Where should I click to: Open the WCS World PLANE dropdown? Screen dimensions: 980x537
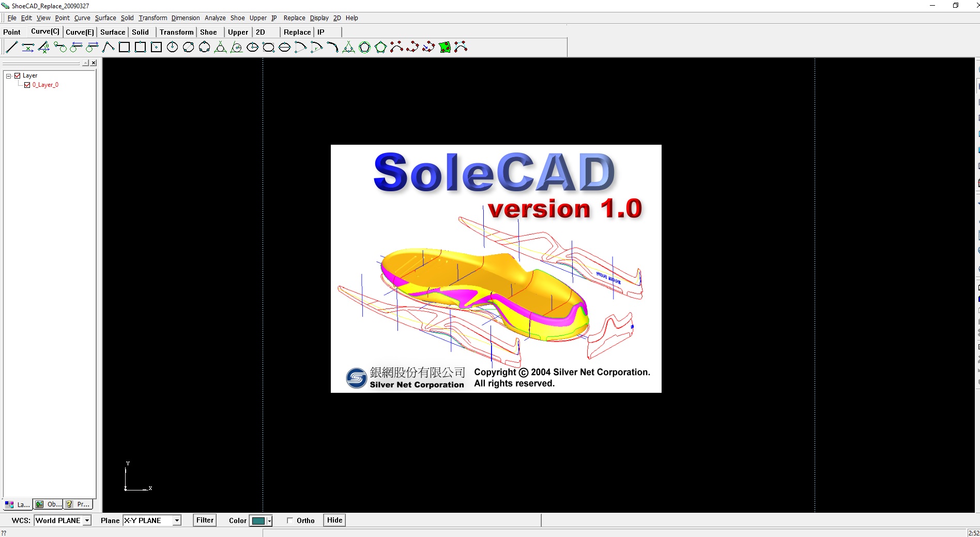[88, 520]
